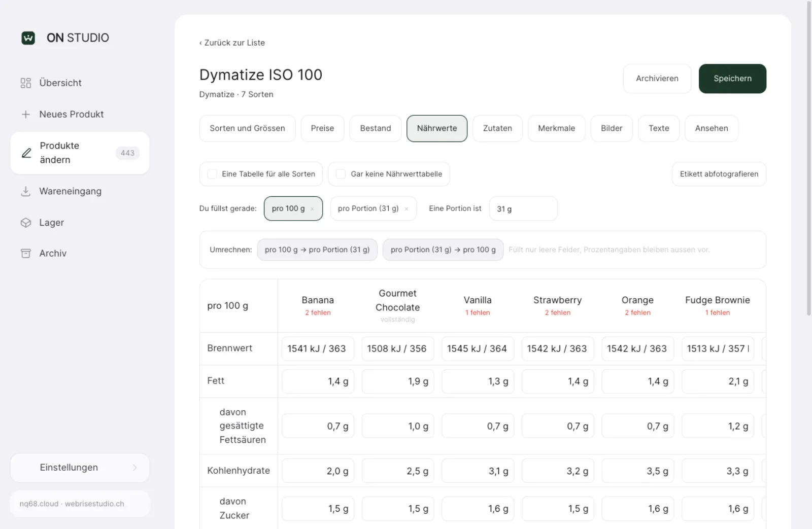The width and height of the screenshot is (812, 529).
Task: Save the product with Speichern
Action: pyautogui.click(x=732, y=79)
